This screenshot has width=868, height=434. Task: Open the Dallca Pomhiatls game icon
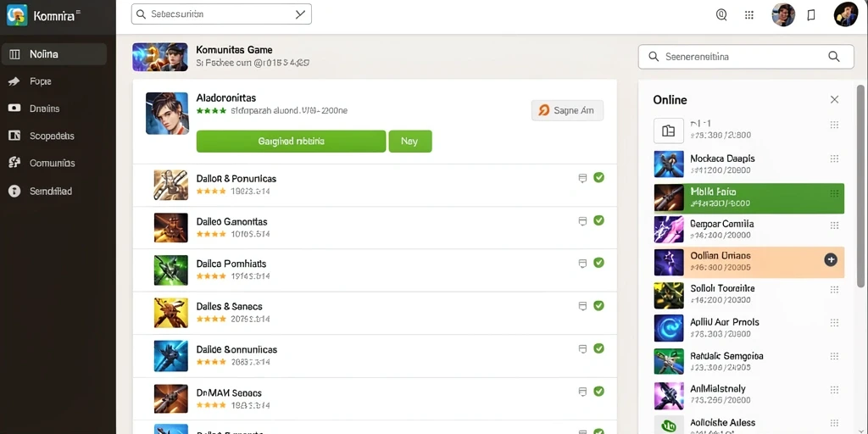pyautogui.click(x=170, y=270)
